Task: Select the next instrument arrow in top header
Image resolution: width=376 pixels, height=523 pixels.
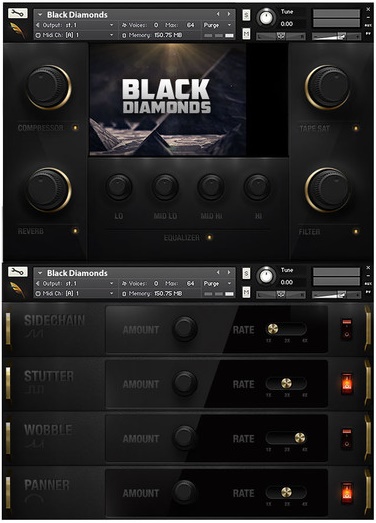Action: pos(229,14)
